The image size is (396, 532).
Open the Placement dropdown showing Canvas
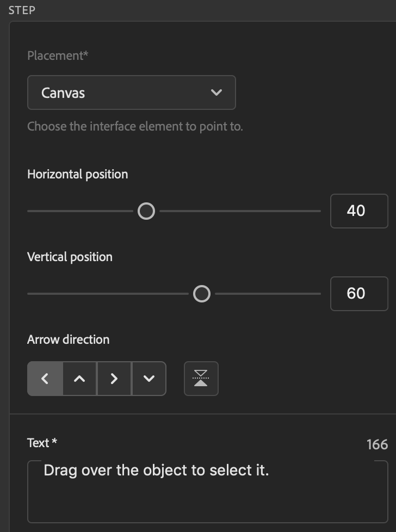click(131, 92)
